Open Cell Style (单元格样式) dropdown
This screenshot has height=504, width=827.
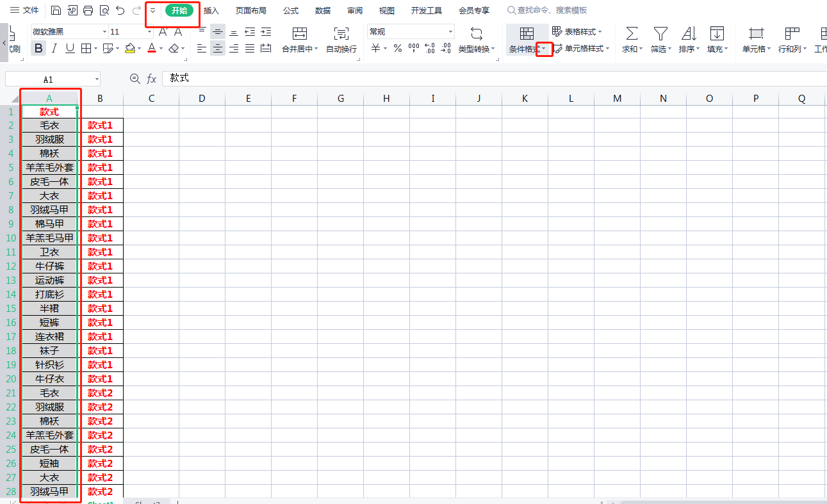582,49
